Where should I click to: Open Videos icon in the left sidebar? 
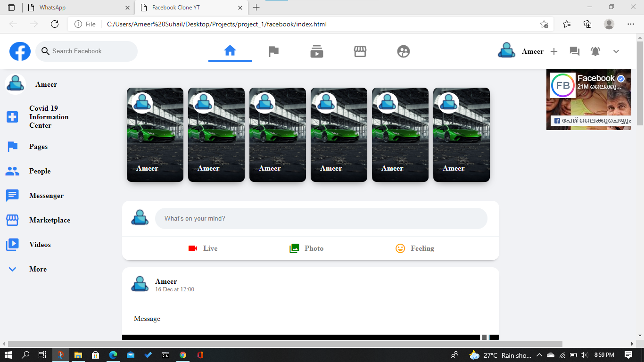point(12,245)
